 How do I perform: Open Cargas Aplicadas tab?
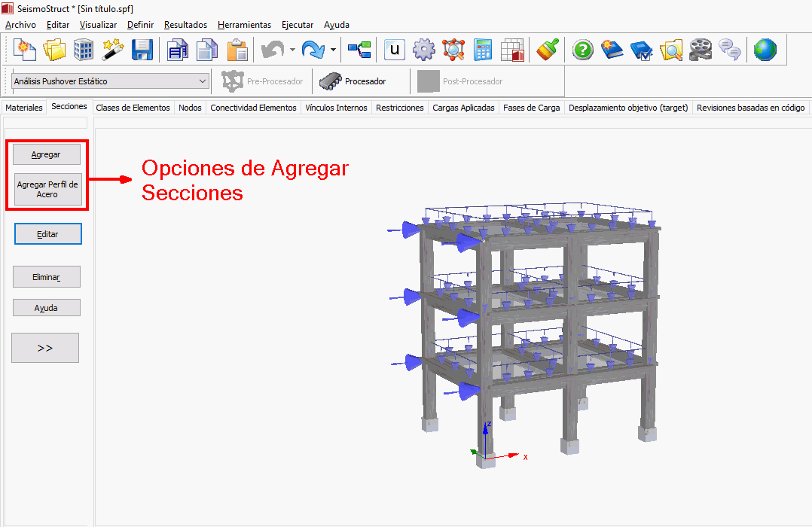(463, 108)
